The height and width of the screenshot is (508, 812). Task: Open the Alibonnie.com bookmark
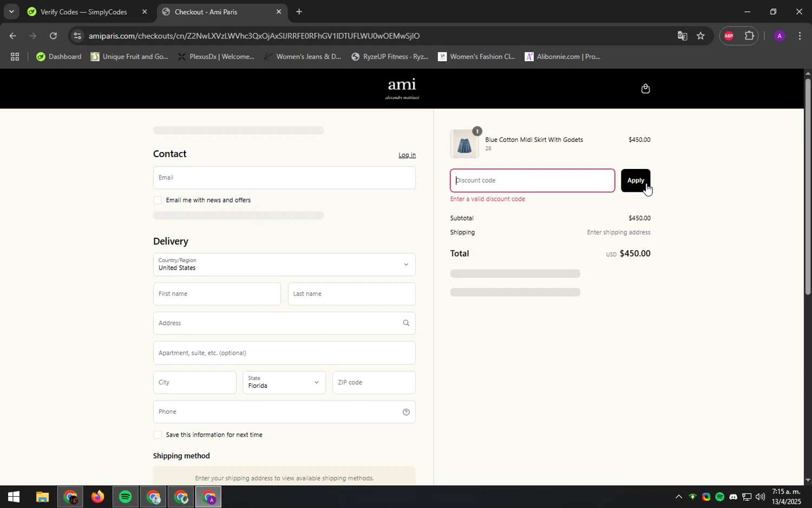(x=563, y=56)
